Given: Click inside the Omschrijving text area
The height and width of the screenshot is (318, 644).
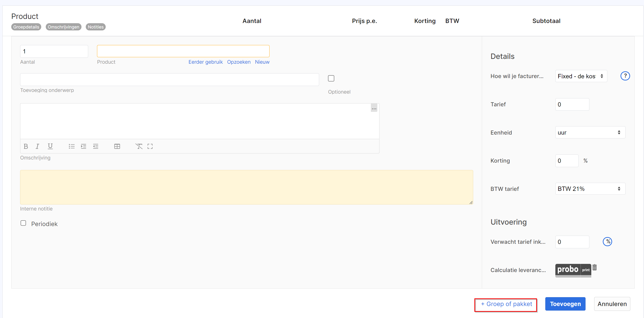Looking at the screenshot, I should pos(200,121).
